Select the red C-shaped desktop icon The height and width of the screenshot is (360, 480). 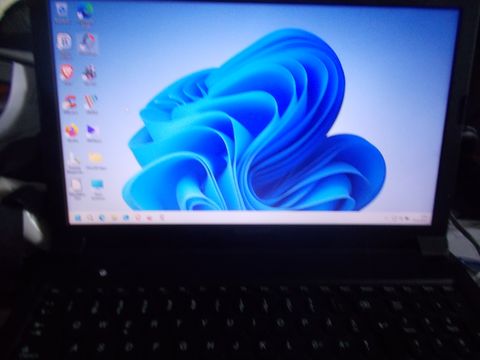[70, 104]
